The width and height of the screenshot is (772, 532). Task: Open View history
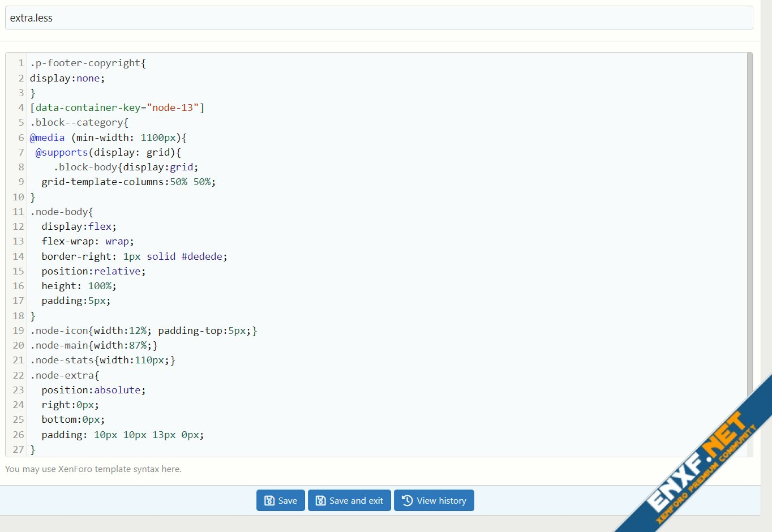coord(434,500)
